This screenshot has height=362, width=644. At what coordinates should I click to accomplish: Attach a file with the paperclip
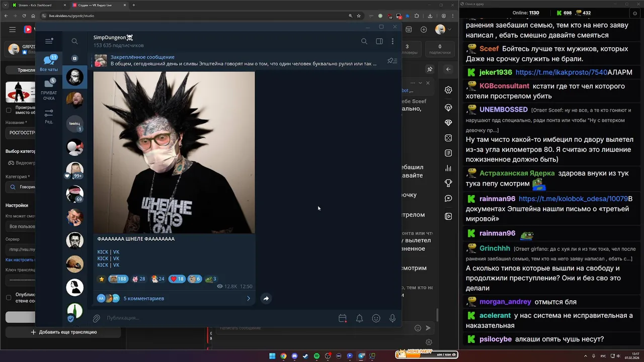pyautogui.click(x=96, y=318)
